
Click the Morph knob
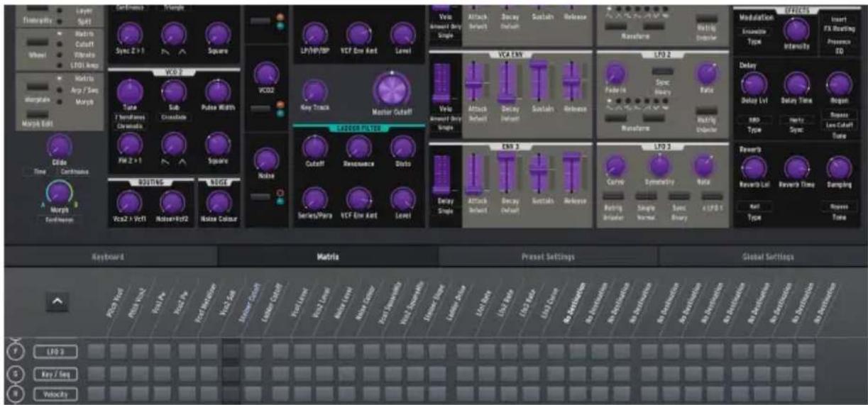point(58,194)
